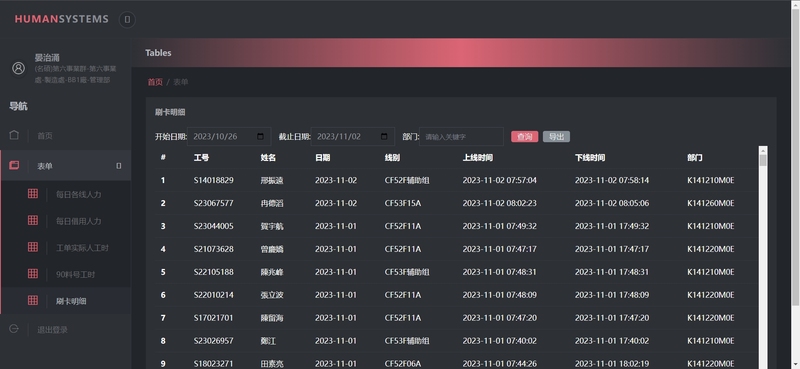Click grid icon beside 刷卡明细
Image resolution: width=800 pixels, height=369 pixels.
pos(33,300)
